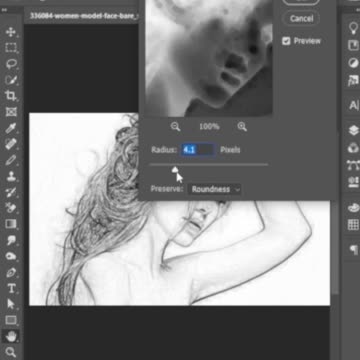Open the Paragraph panel icon
Viewport: 360px width, 360px height.
coord(353,250)
